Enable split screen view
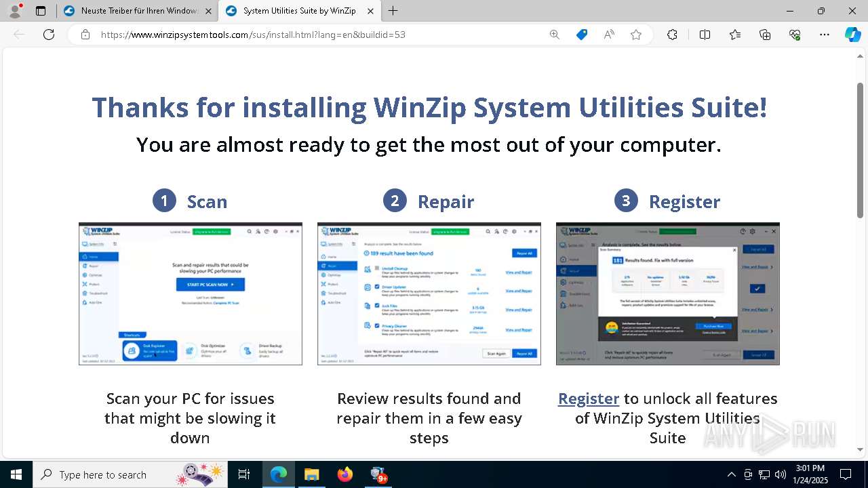 click(705, 35)
